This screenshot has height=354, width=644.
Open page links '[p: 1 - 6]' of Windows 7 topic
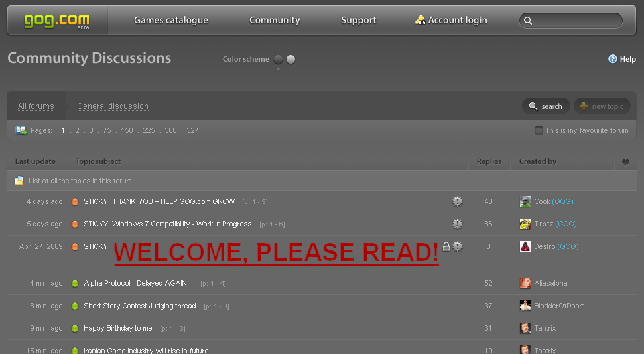pos(273,224)
